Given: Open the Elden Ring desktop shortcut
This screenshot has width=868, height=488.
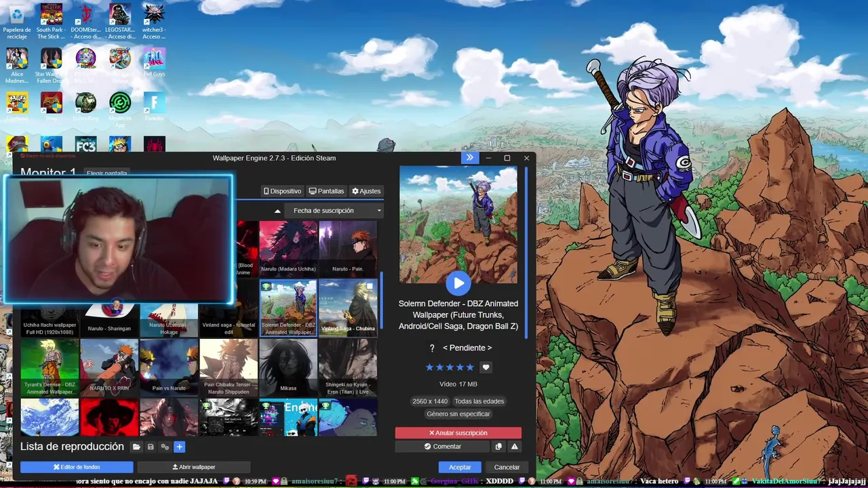Looking at the screenshot, I should (x=86, y=106).
